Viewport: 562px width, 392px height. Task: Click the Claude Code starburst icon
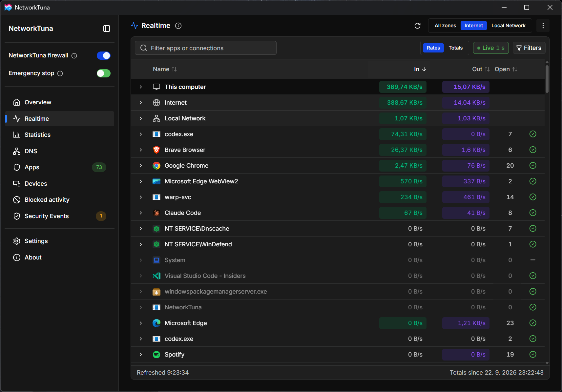click(x=156, y=213)
